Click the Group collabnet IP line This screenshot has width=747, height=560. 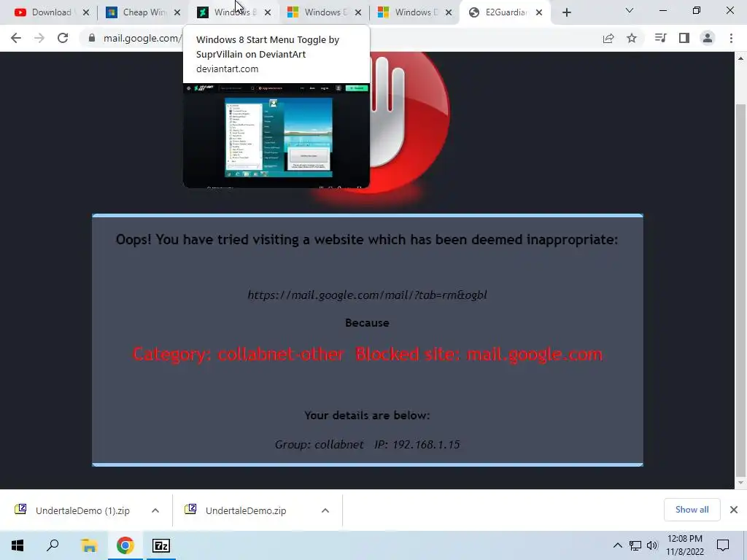pos(368,445)
